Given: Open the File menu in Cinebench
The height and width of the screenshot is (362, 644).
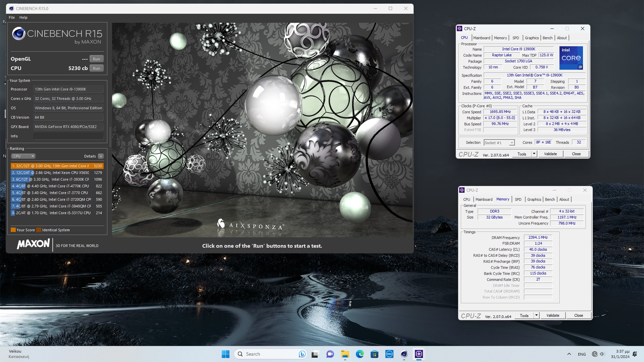Looking at the screenshot, I should coord(12,17).
